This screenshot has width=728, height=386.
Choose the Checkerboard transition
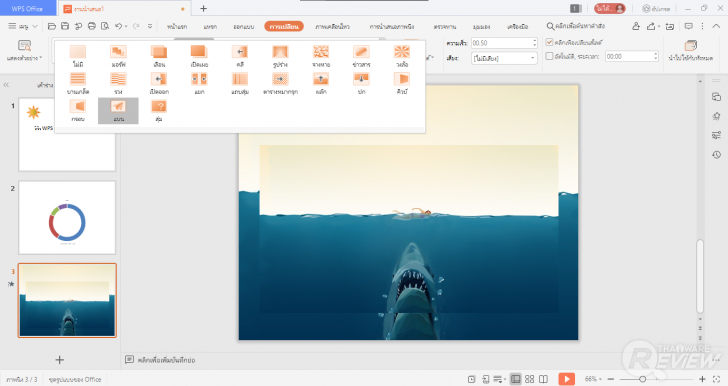point(280,83)
